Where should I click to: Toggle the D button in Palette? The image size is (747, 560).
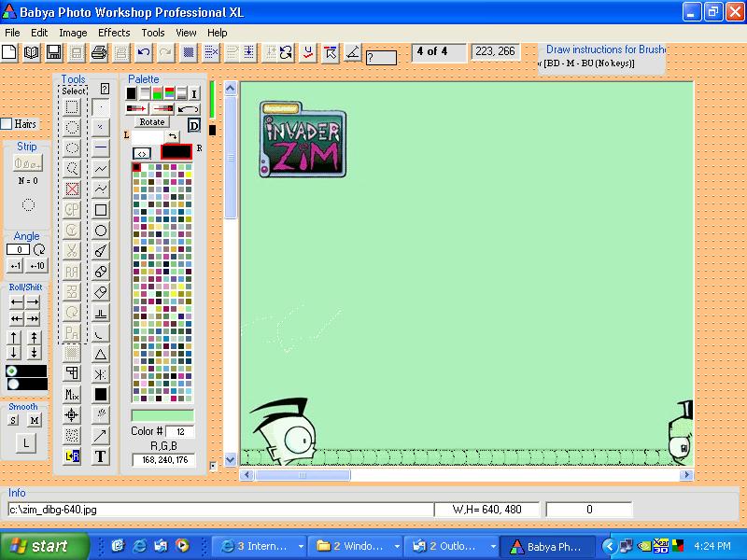(x=194, y=126)
